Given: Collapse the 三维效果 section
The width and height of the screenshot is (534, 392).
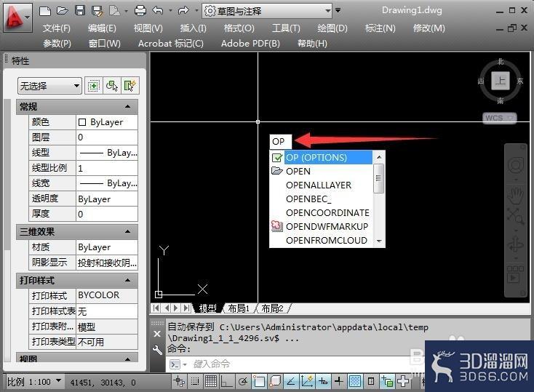Looking at the screenshot, I should [128, 231].
